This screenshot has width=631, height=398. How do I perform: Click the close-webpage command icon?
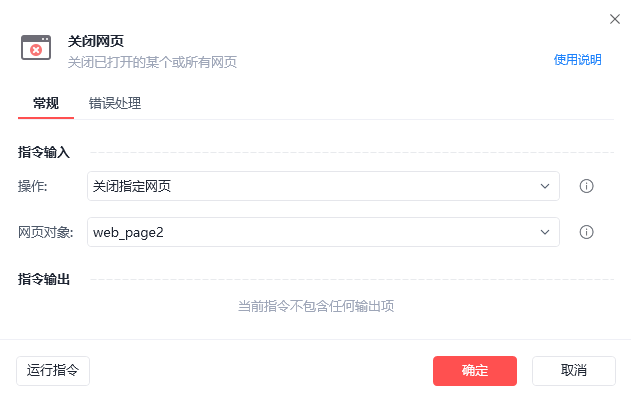tap(36, 47)
